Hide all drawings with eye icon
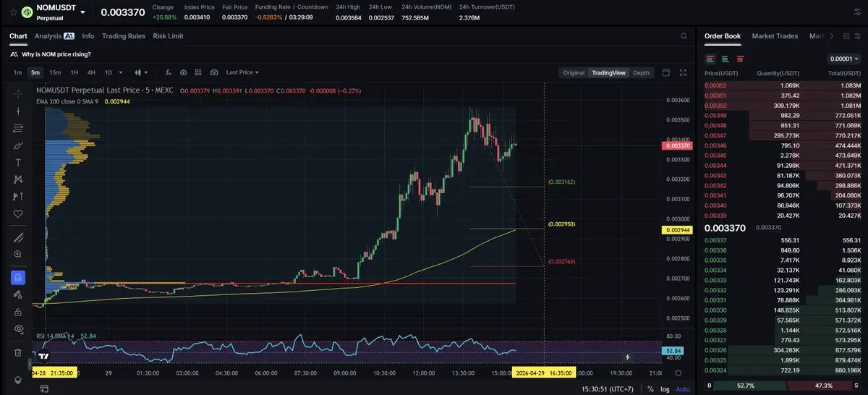 tap(18, 328)
